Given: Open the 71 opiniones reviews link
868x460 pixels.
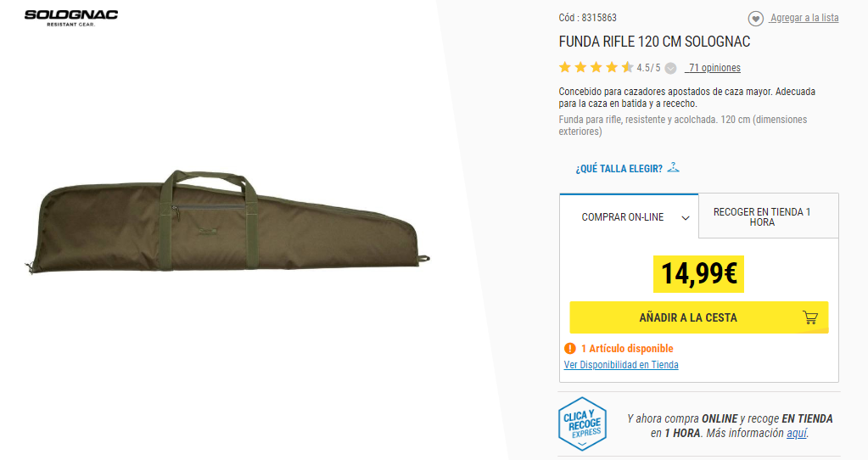Looking at the screenshot, I should coord(714,68).
